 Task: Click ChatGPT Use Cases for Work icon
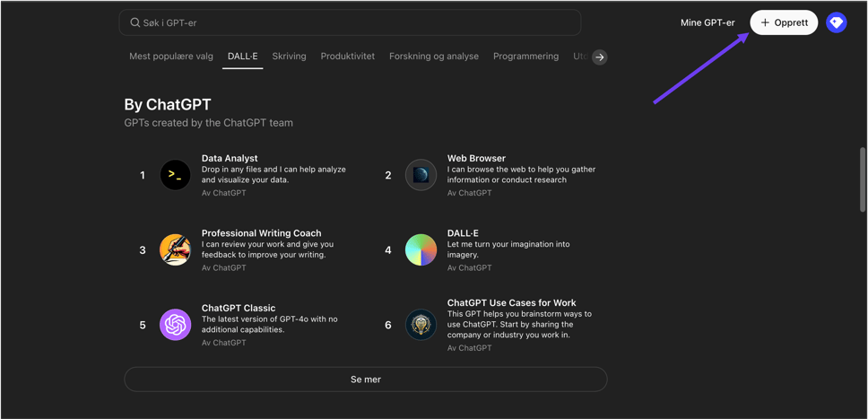pyautogui.click(x=421, y=325)
